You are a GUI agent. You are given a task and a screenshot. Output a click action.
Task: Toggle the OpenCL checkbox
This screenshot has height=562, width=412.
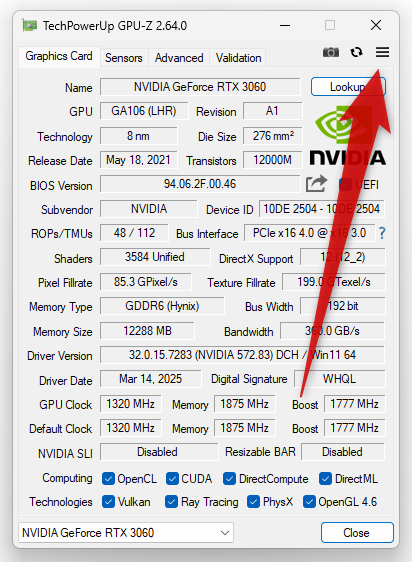point(108,478)
